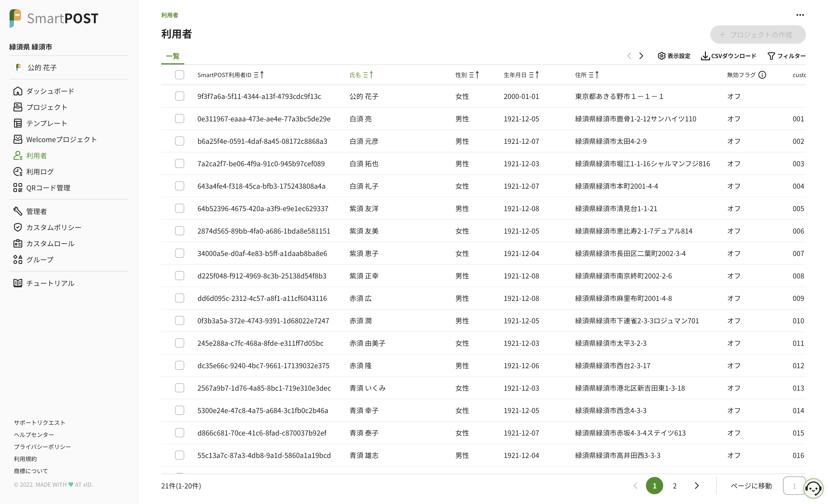Open the サポートリクエスト link

pyautogui.click(x=39, y=423)
